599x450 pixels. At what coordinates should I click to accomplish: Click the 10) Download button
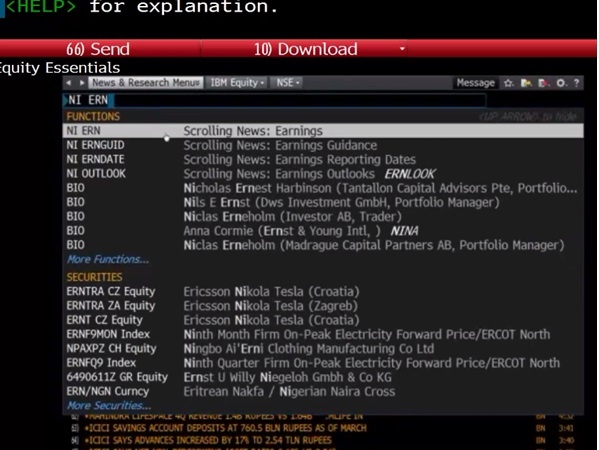(305, 49)
